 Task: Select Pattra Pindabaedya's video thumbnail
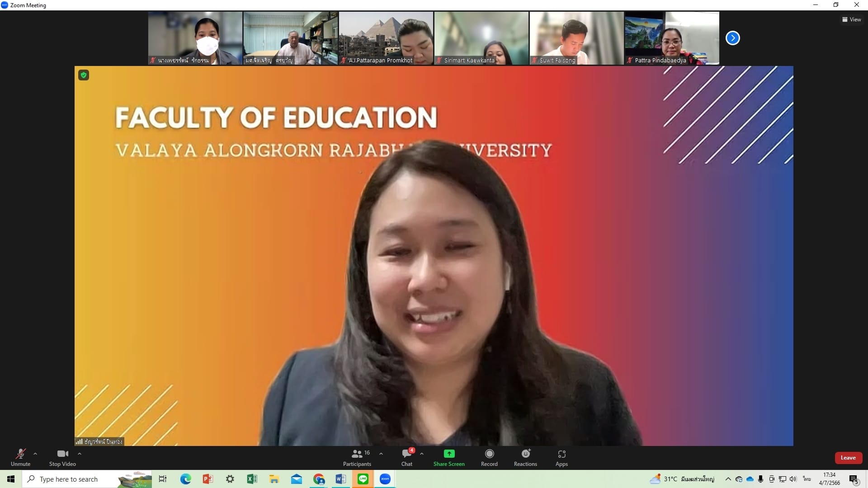(672, 38)
